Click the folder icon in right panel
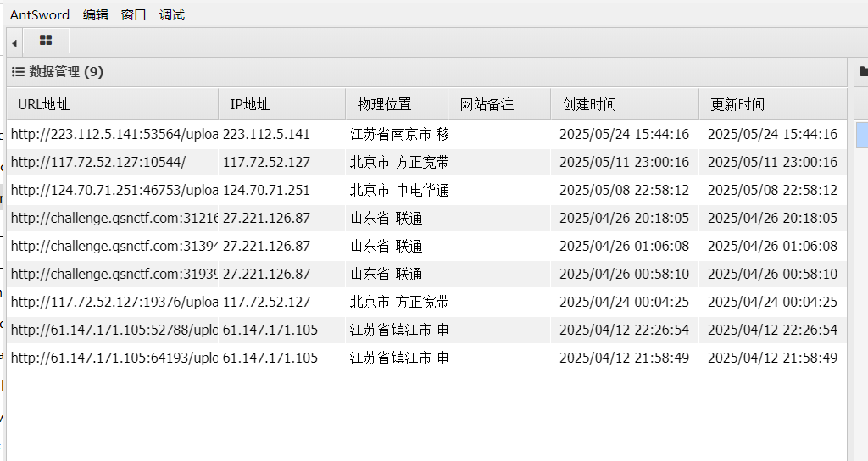 [x=863, y=72]
